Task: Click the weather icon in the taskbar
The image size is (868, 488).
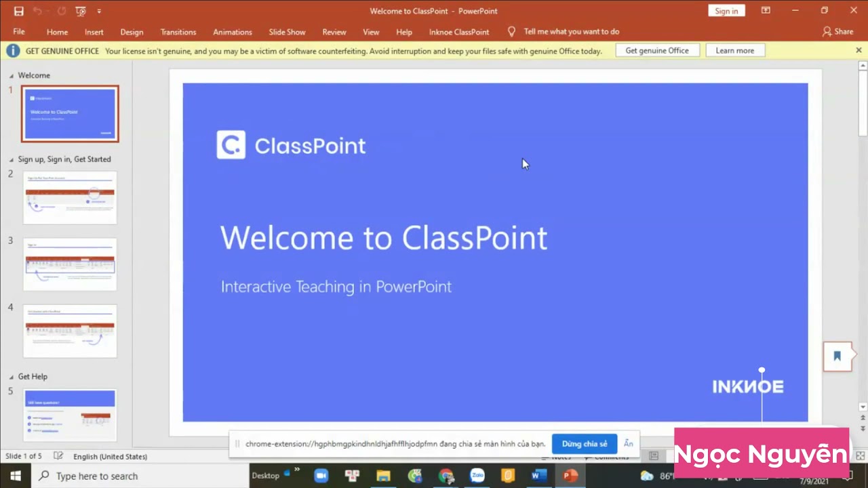Action: 647,476
